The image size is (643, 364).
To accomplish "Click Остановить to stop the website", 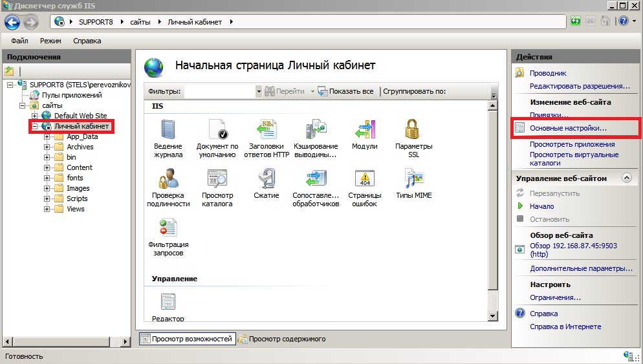I will (549, 219).
